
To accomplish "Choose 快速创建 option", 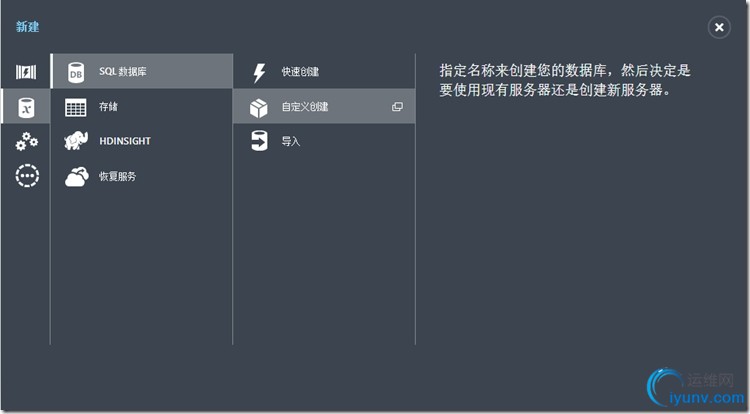I will [301, 73].
